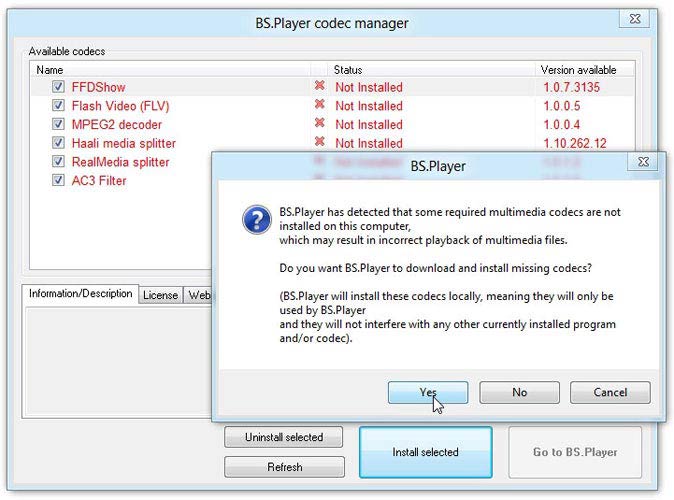Toggle the Flash Video (FLV) checkbox
The width and height of the screenshot is (674, 500).
click(58, 106)
